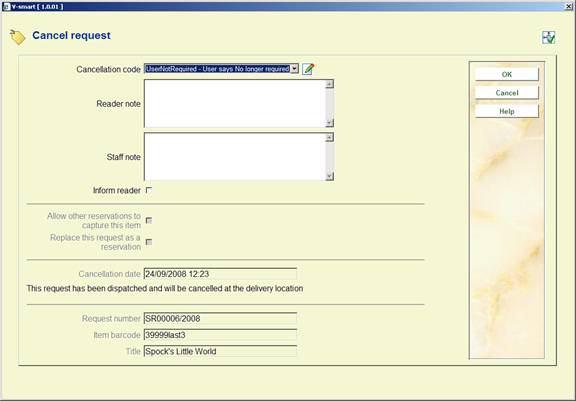Click the V-smart title bar application icon

[6, 6]
